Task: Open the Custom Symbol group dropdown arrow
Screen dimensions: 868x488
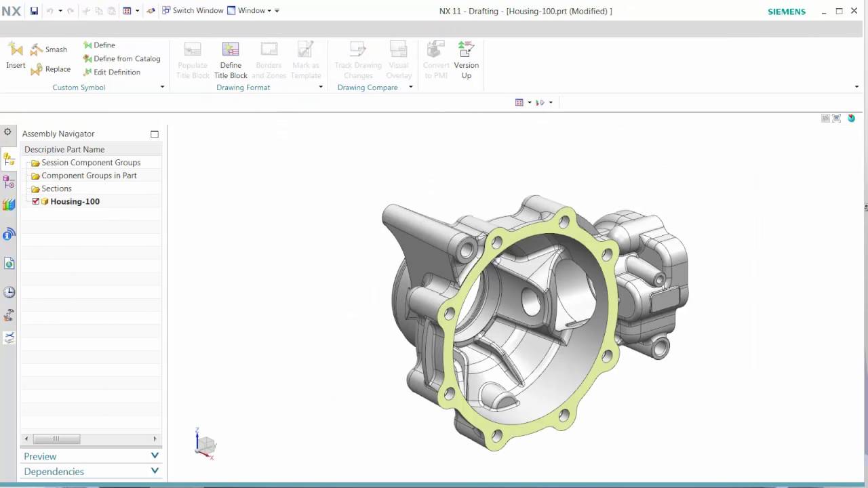Action: point(162,87)
